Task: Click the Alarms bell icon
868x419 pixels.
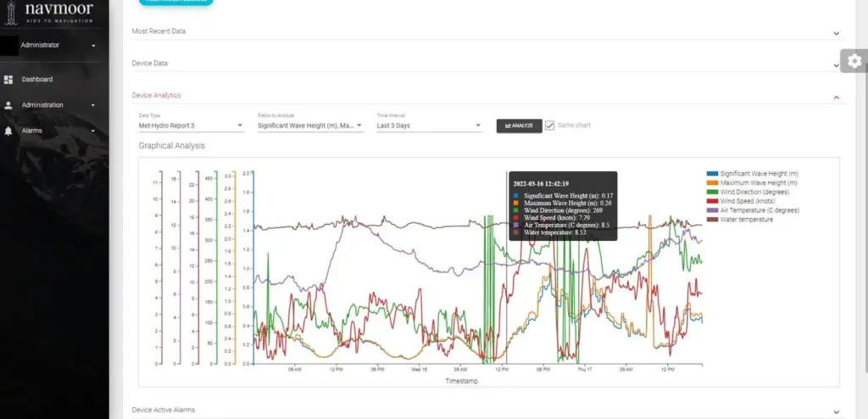Action: [8, 131]
